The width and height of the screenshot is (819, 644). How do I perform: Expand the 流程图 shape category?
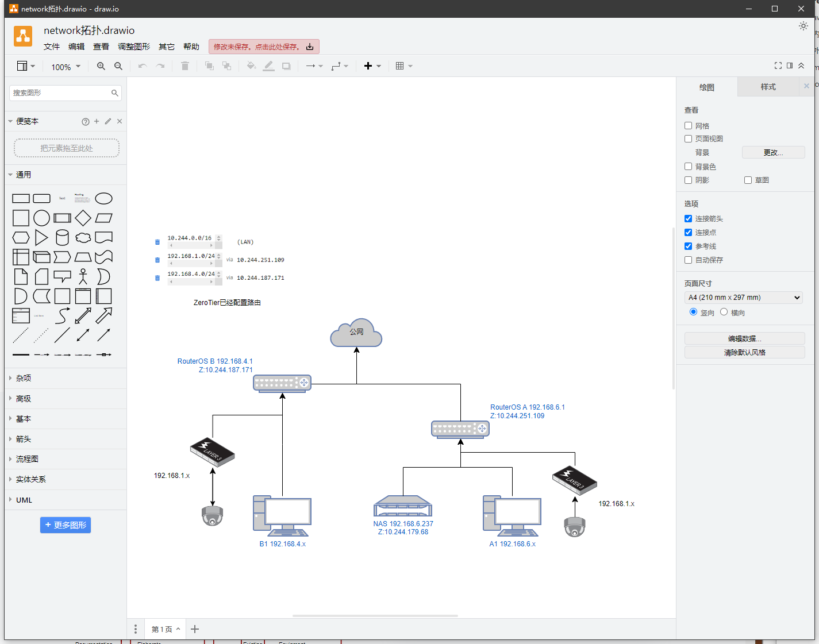(x=66, y=459)
